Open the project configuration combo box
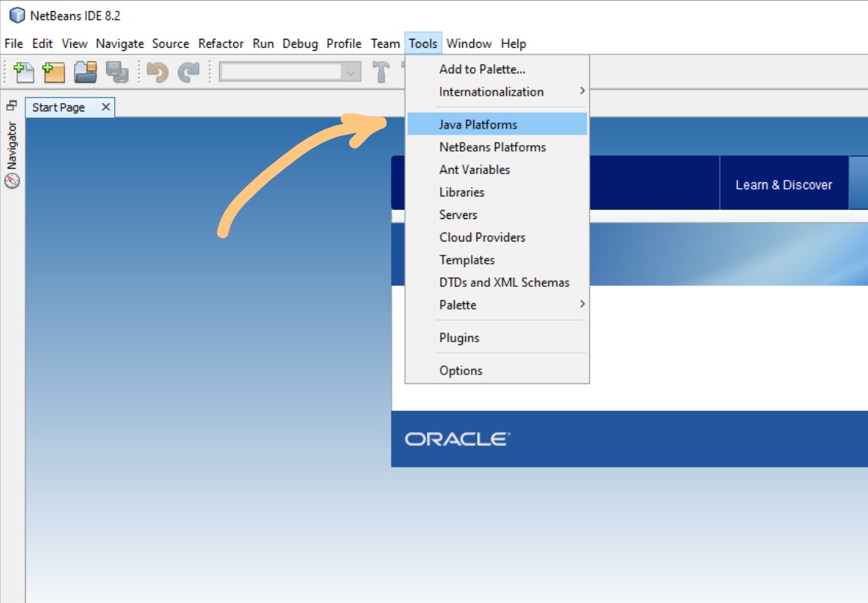 [x=290, y=72]
